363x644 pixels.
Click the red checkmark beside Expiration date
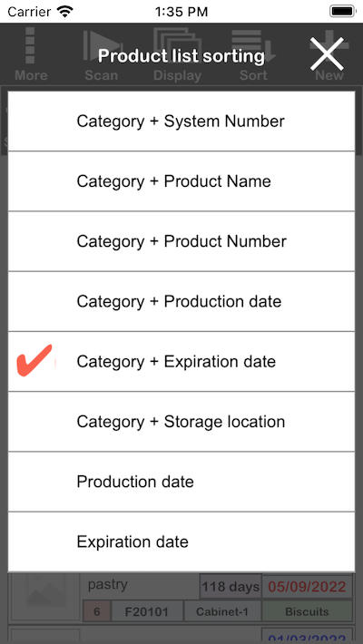pyautogui.click(x=34, y=360)
